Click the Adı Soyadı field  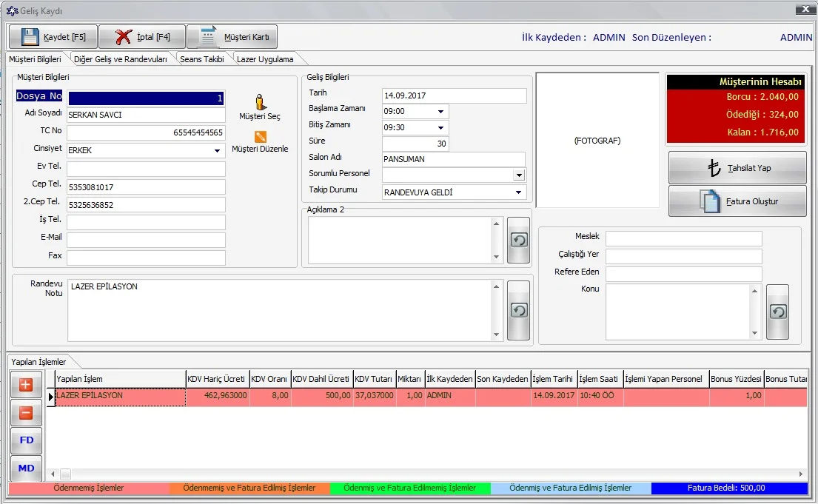point(146,115)
